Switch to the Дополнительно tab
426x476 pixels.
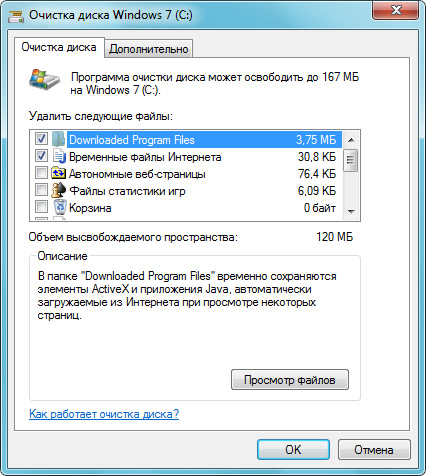click(x=149, y=49)
